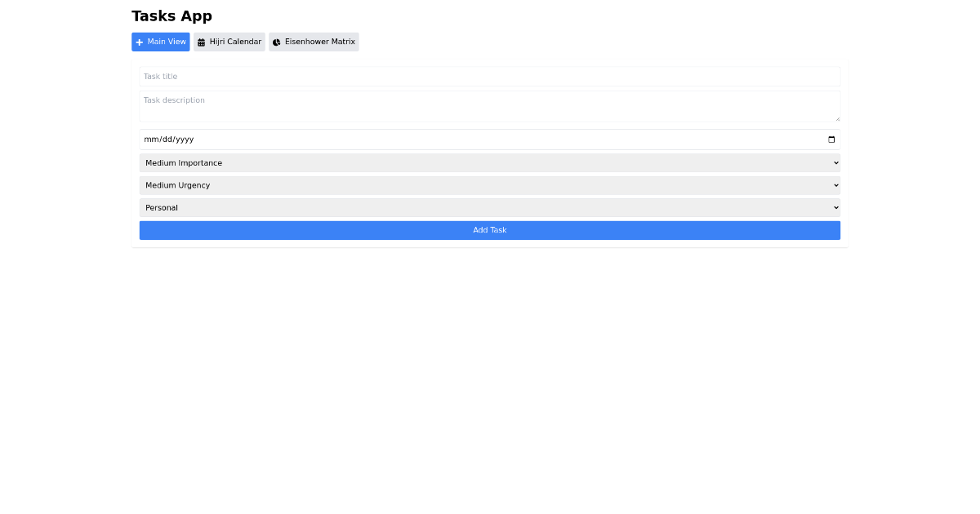Image resolution: width=980 pixels, height=514 pixels.
Task: Click the calendar icon next to Hijri Calendar
Action: 202,42
